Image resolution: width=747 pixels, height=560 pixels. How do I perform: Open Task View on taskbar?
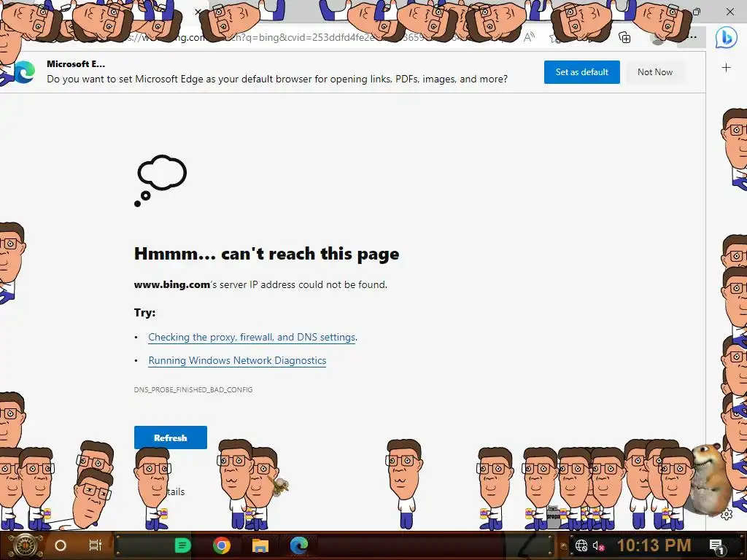[96, 545]
